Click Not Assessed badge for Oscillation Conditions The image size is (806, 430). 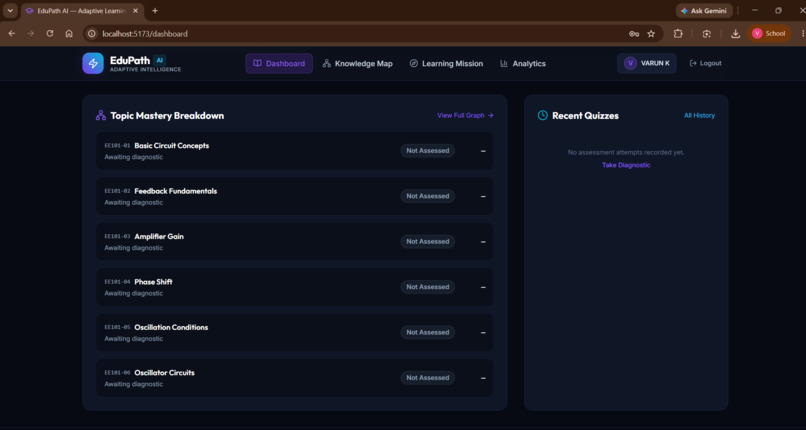(x=428, y=332)
